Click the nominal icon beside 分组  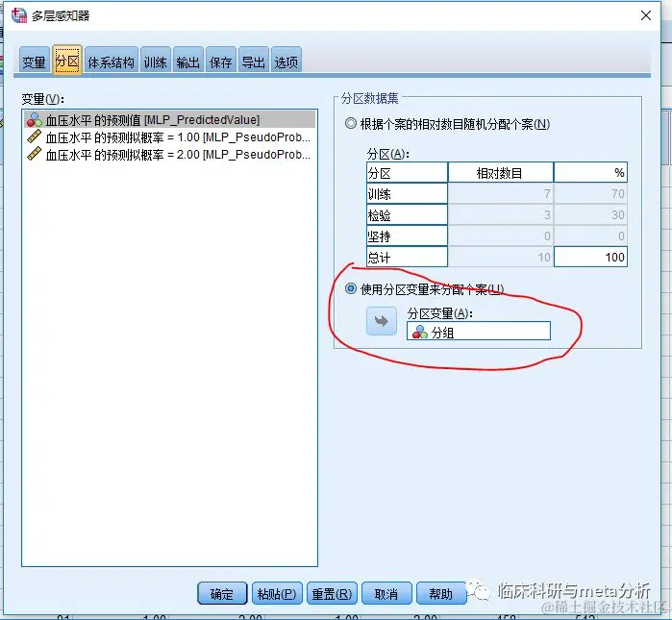(420, 332)
